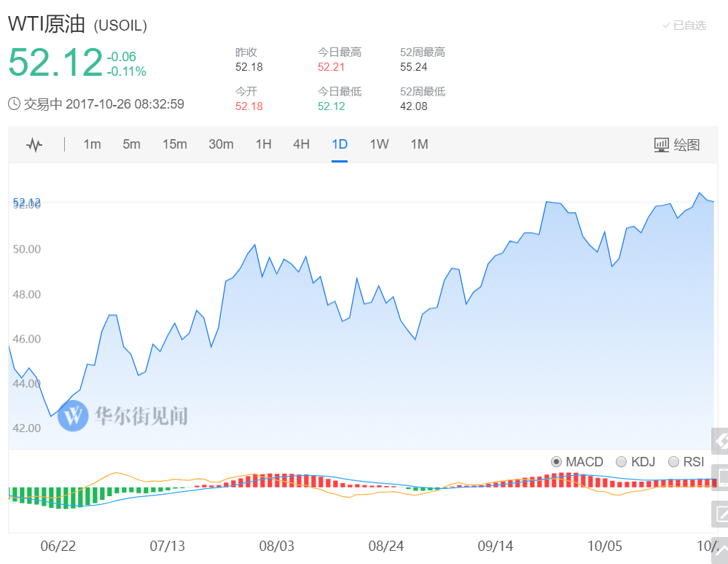Click the 今日最低 value 52.12
Image resolution: width=728 pixels, height=564 pixels.
pos(331,106)
